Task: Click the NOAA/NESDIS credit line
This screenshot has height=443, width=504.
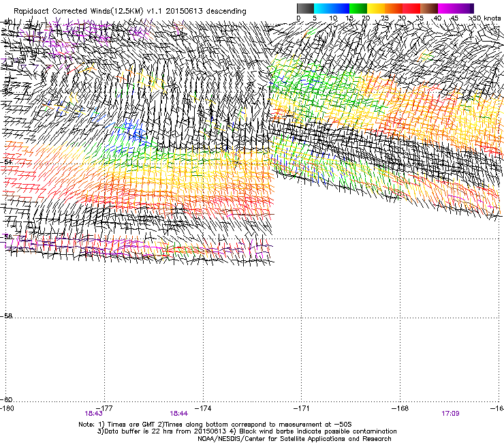Action: click(x=294, y=439)
